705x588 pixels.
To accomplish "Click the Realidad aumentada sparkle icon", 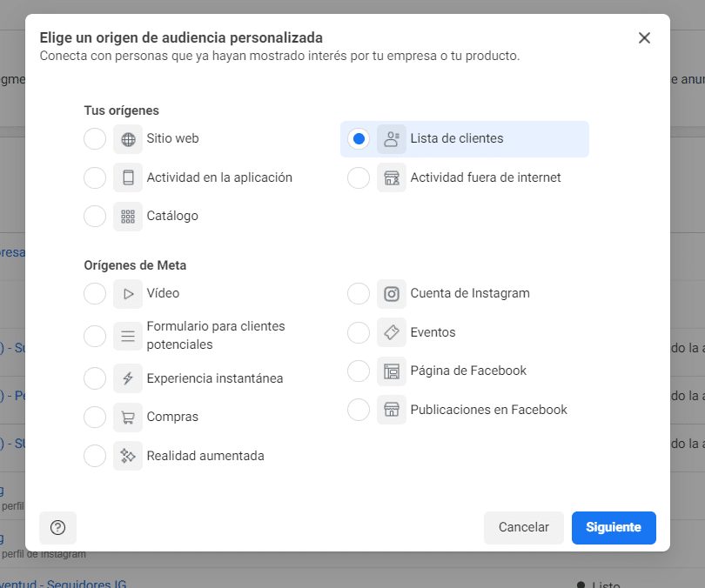I will [x=127, y=455].
